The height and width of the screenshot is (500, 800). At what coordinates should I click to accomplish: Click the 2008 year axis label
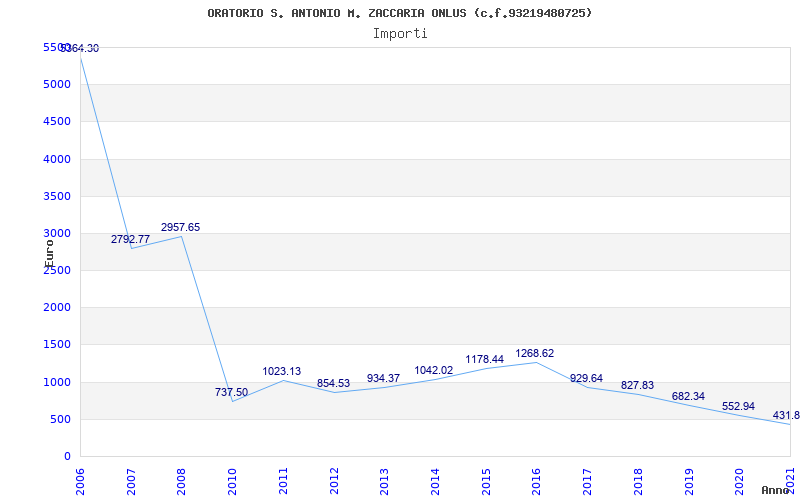click(181, 481)
